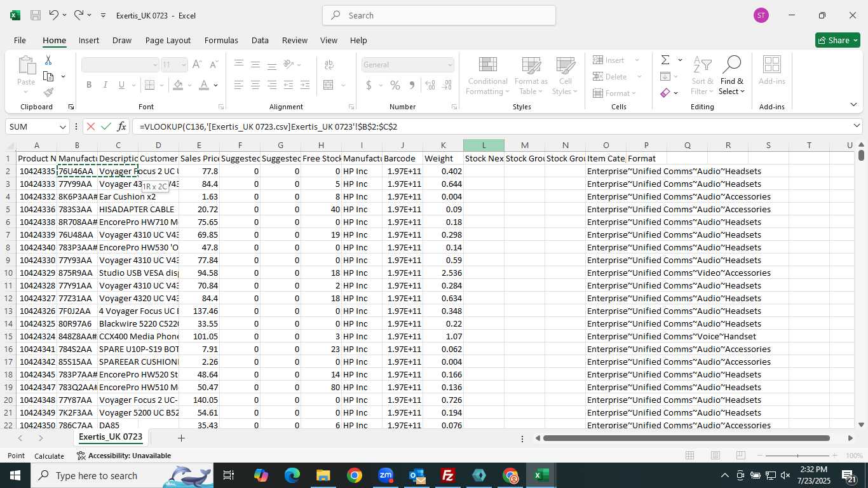Screen dimensions: 868x488
Task: Open Windows Start menu
Action: pyautogui.click(x=15, y=475)
